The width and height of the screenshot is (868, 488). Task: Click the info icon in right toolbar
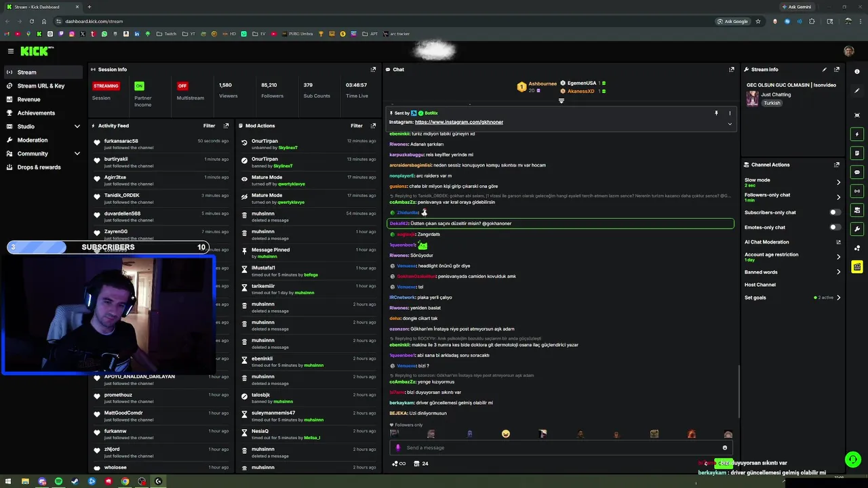tap(857, 72)
